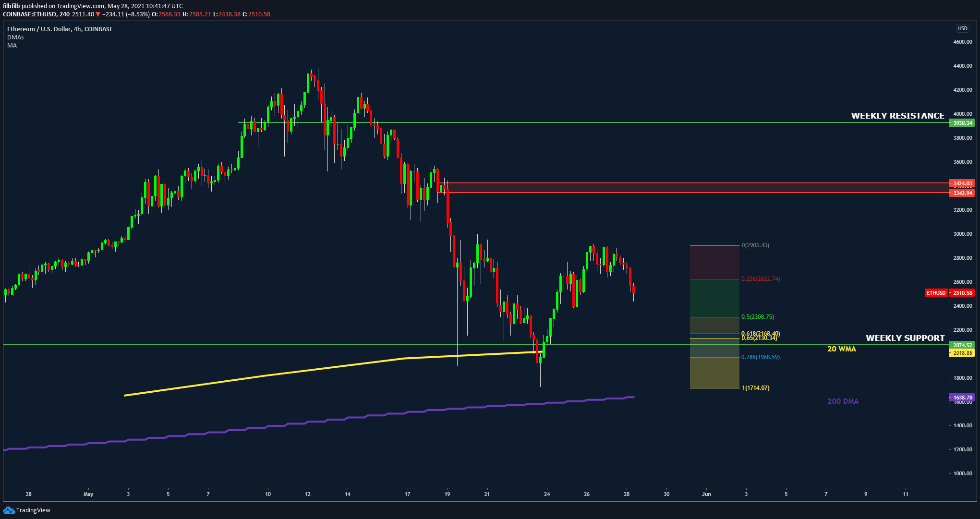980x519 pixels.
Task: Click the 200 DMA purple annotation
Action: [843, 401]
